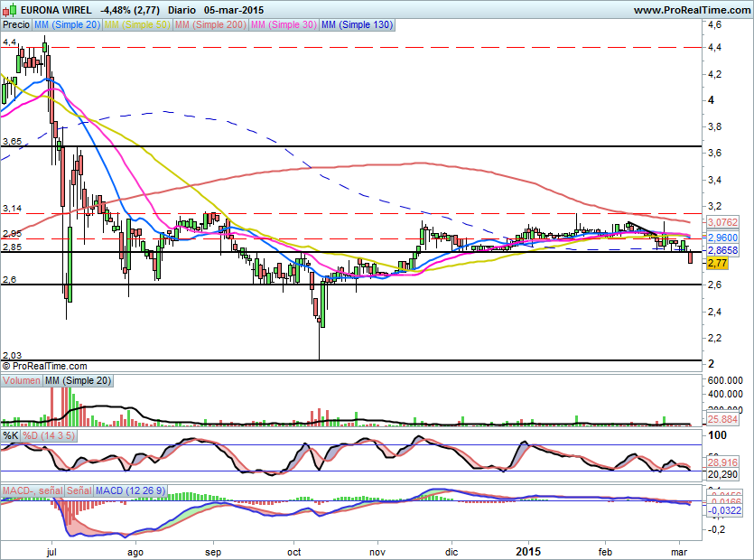The width and height of the screenshot is (754, 560).
Task: Click the 05-mar-2015 date text
Action: (x=234, y=10)
